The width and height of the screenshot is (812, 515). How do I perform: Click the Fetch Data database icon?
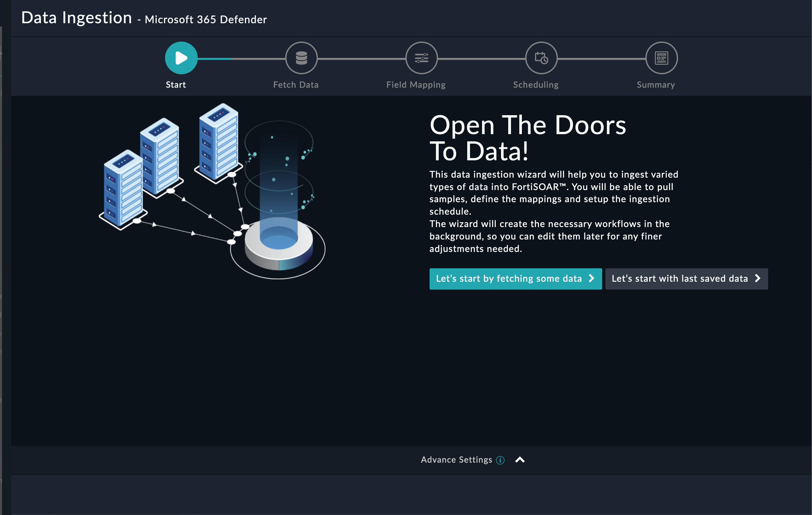(x=301, y=58)
